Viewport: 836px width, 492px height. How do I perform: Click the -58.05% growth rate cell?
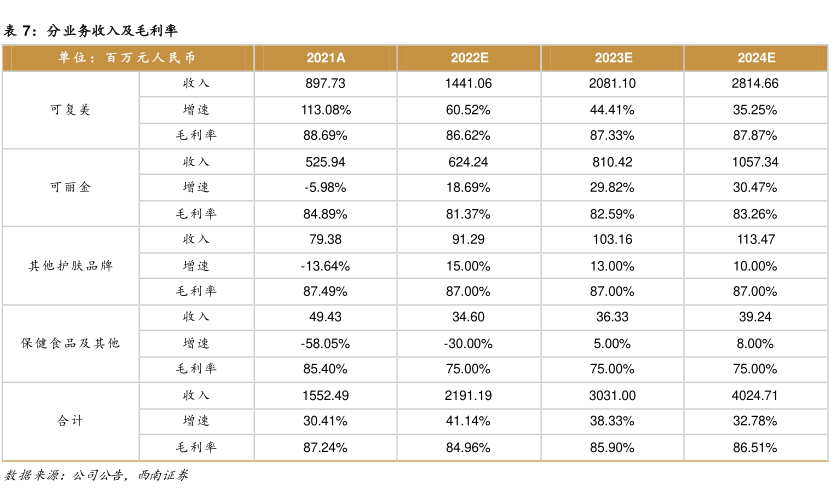point(325,343)
